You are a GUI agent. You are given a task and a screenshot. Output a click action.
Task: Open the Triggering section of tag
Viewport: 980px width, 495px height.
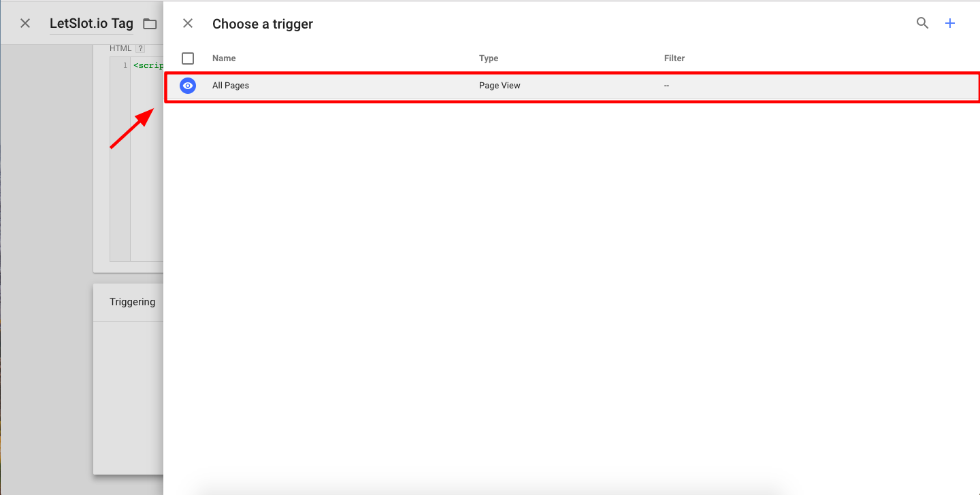click(x=133, y=302)
